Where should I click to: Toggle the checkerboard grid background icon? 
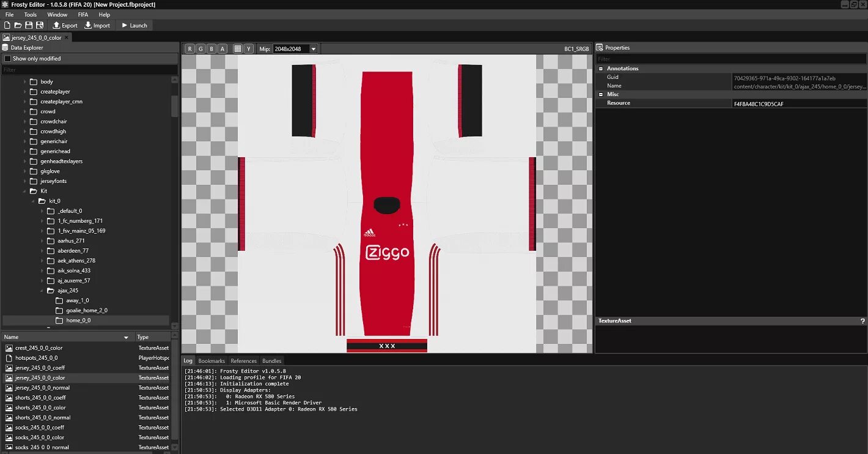[238, 49]
